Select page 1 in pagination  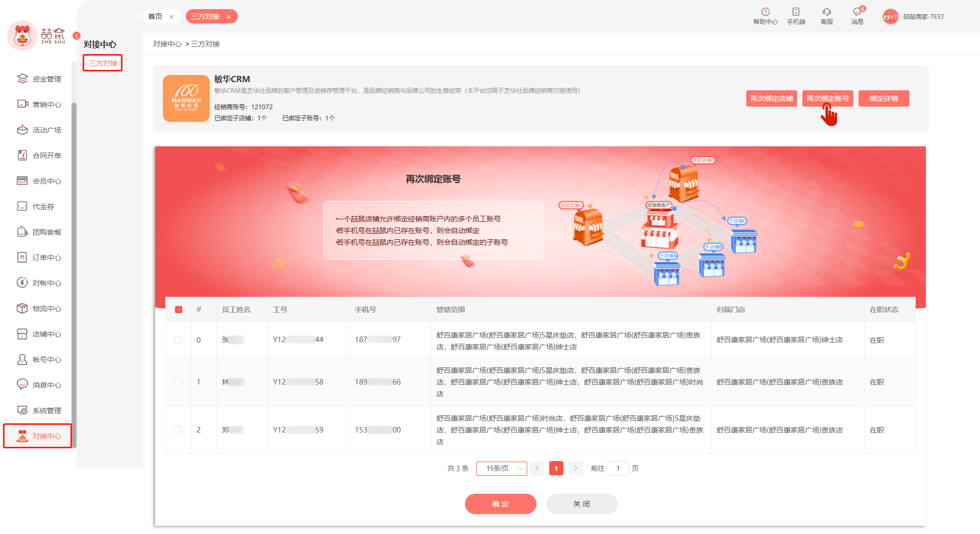pyautogui.click(x=556, y=468)
